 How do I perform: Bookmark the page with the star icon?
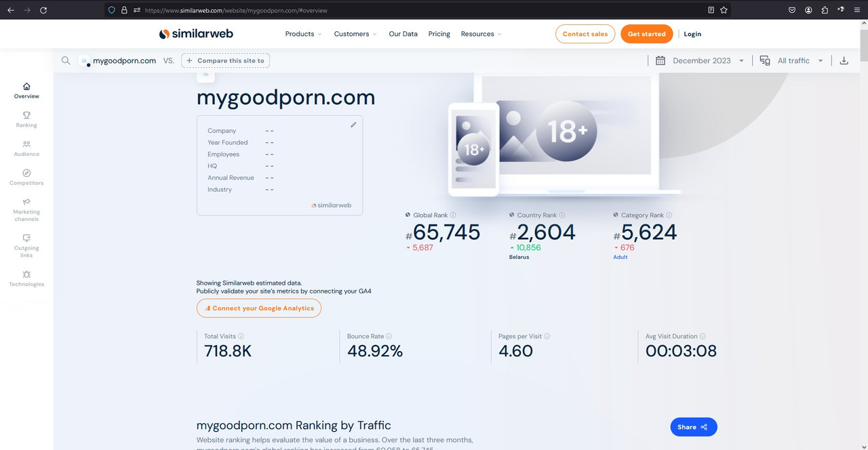pyautogui.click(x=723, y=10)
